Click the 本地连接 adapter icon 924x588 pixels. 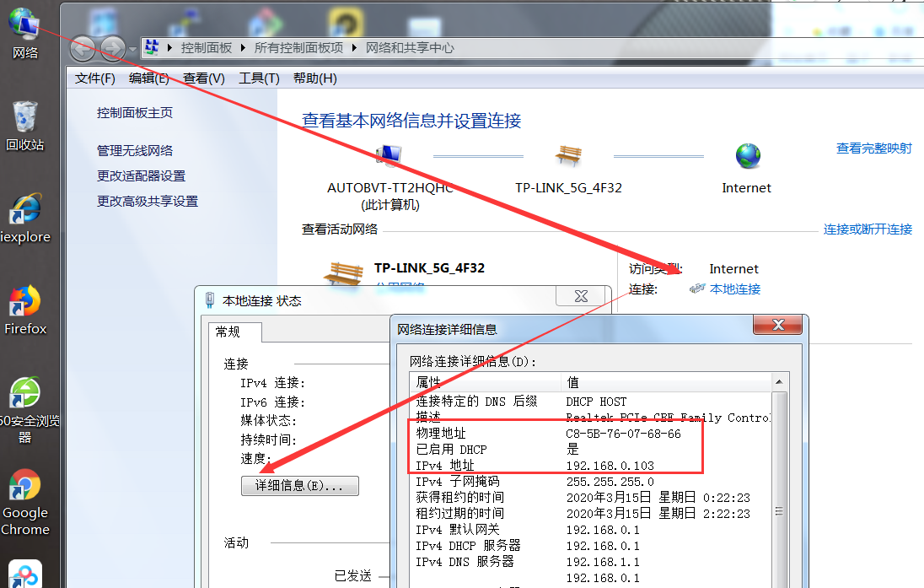[697, 289]
